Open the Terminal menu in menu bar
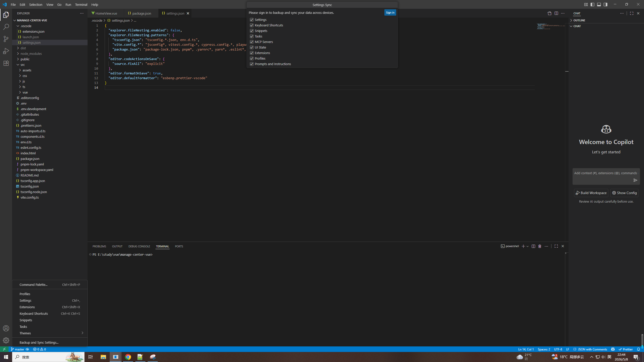This screenshot has width=644, height=362. coord(81,5)
